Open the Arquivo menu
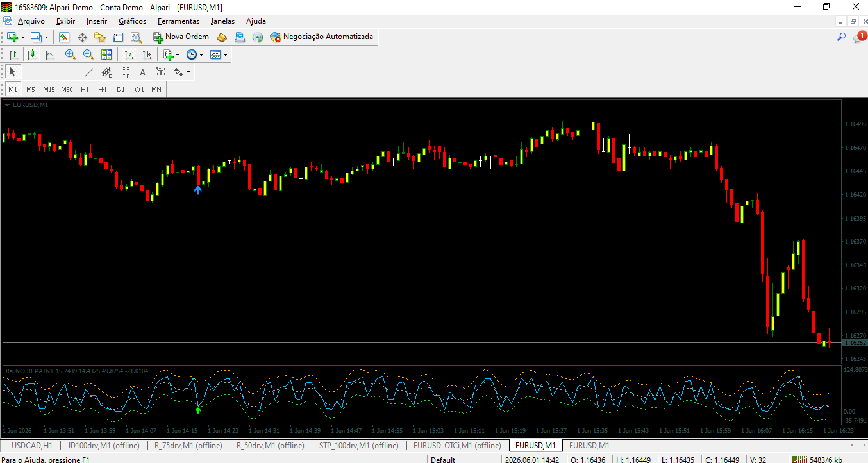 31,21
